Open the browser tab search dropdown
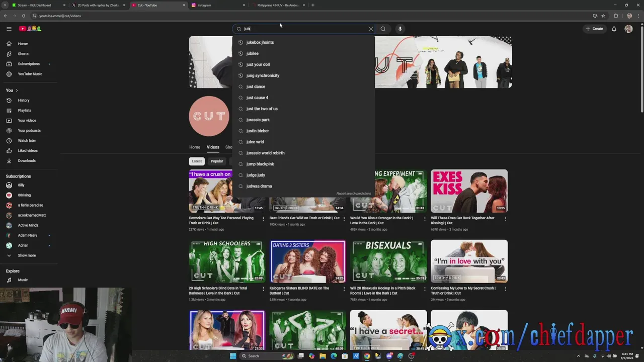 click(6, 5)
